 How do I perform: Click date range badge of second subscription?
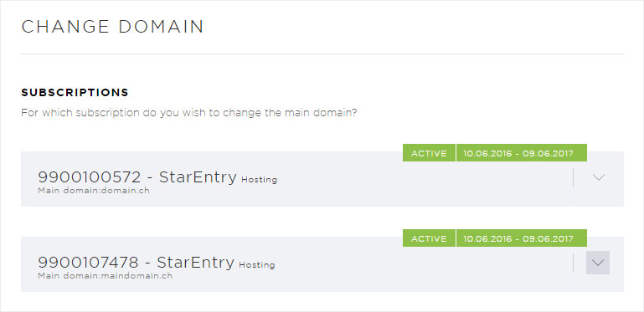pos(522,238)
